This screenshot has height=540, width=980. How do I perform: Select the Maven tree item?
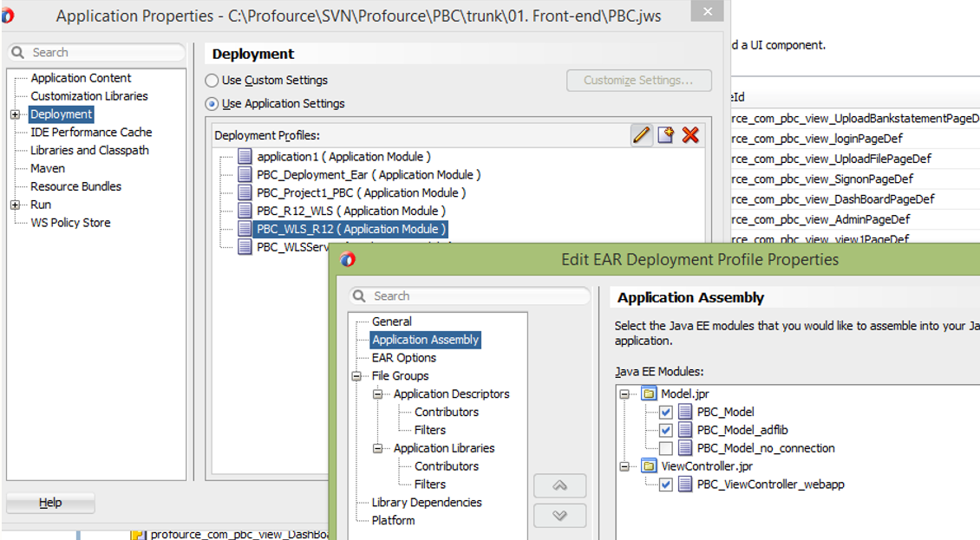(x=48, y=169)
